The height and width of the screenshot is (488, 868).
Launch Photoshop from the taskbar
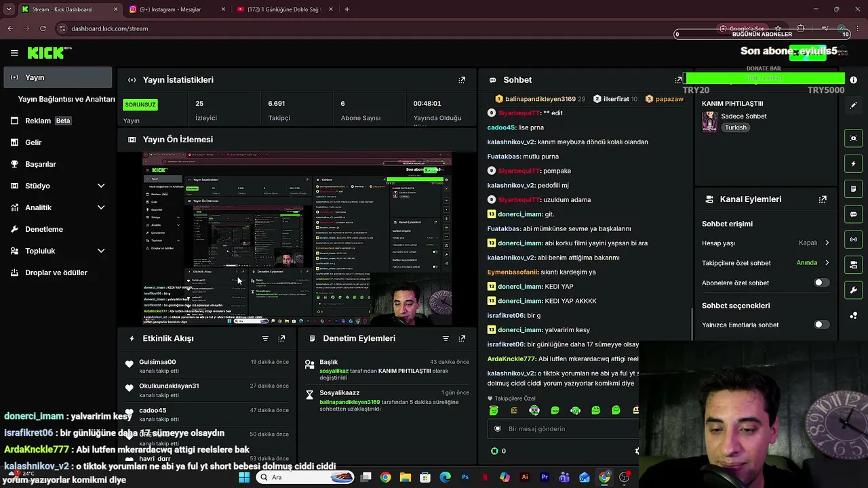point(465,477)
